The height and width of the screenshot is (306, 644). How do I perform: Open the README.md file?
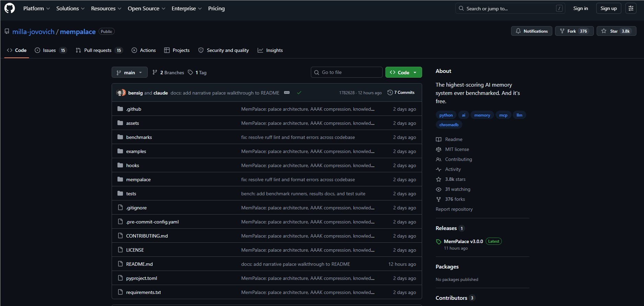139,264
